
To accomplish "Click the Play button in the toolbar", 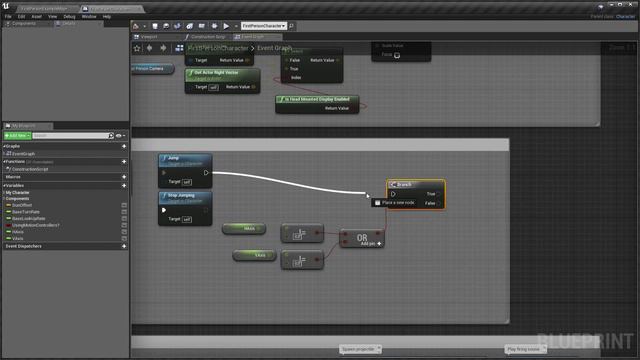I will pyautogui.click(x=226, y=26).
